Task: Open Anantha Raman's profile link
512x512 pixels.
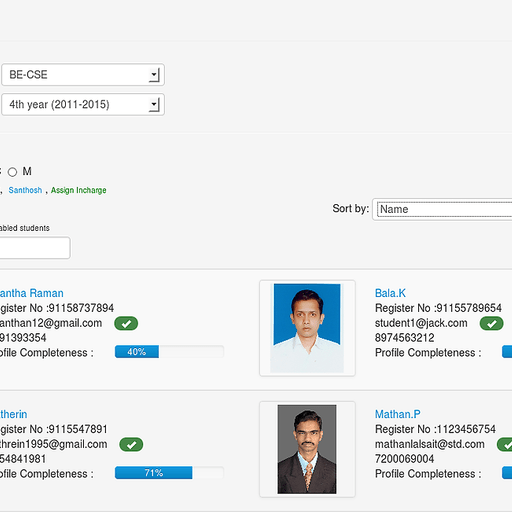Action: [x=32, y=293]
